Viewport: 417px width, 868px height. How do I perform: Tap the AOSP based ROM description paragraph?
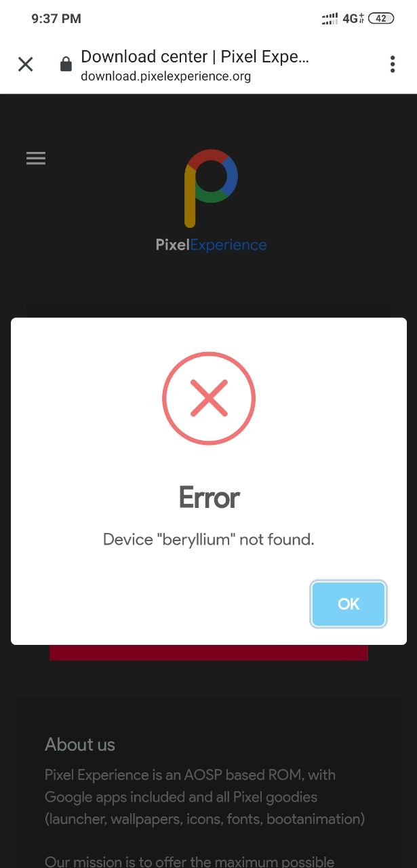pos(205,797)
